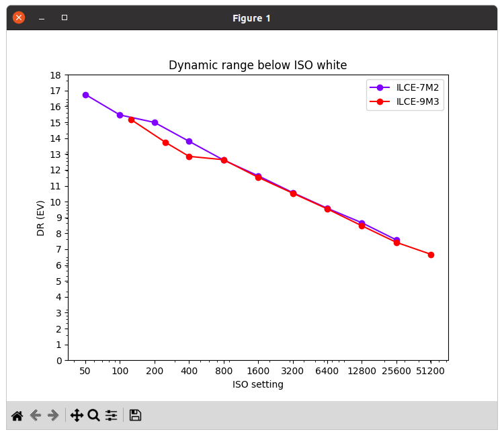
Task: Click the purple data point at ISO 50
Action: [85, 95]
